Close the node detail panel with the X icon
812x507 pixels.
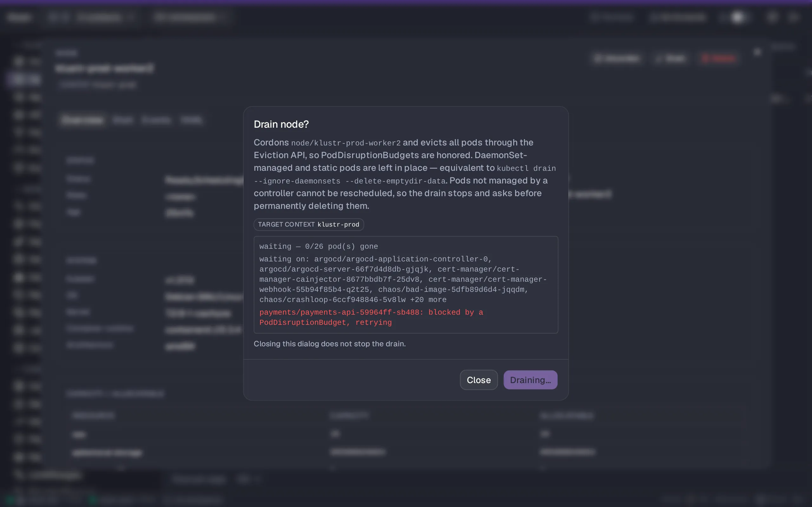pos(757,52)
